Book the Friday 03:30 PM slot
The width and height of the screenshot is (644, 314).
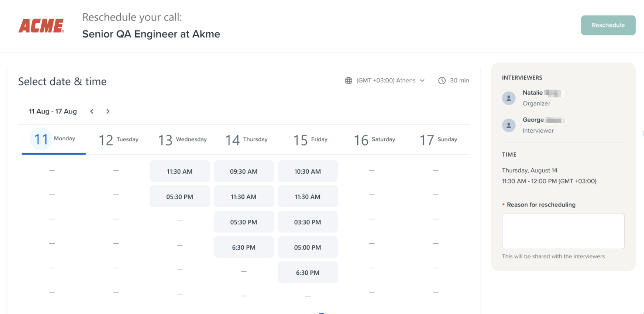(307, 222)
